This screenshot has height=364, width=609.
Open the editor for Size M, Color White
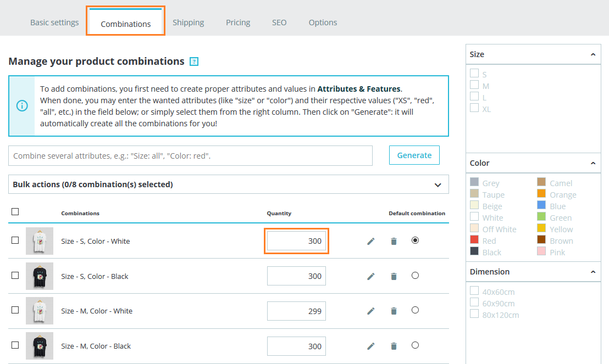(371, 311)
